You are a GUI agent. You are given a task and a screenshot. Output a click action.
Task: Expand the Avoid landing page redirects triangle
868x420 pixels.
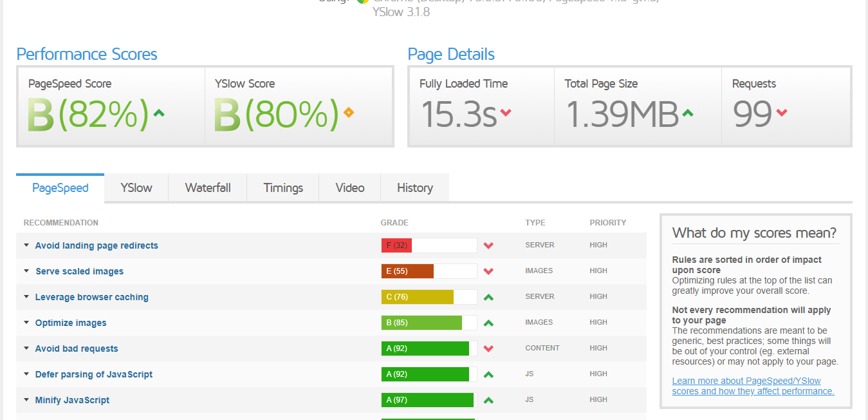tap(26, 245)
